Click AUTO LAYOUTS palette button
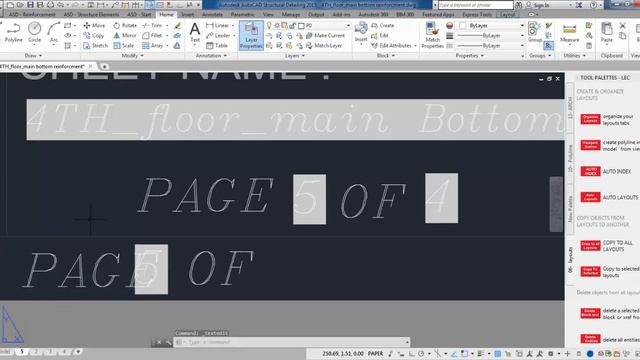 pos(590,197)
